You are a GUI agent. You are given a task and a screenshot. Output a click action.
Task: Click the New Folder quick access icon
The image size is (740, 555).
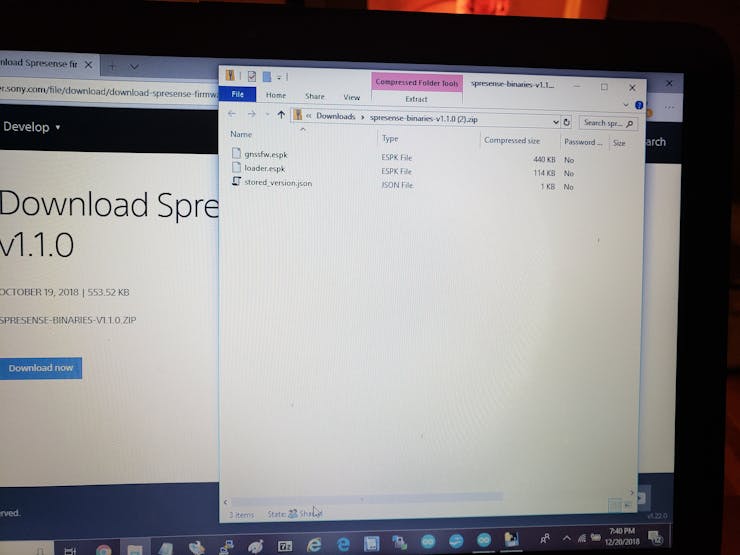(x=267, y=76)
